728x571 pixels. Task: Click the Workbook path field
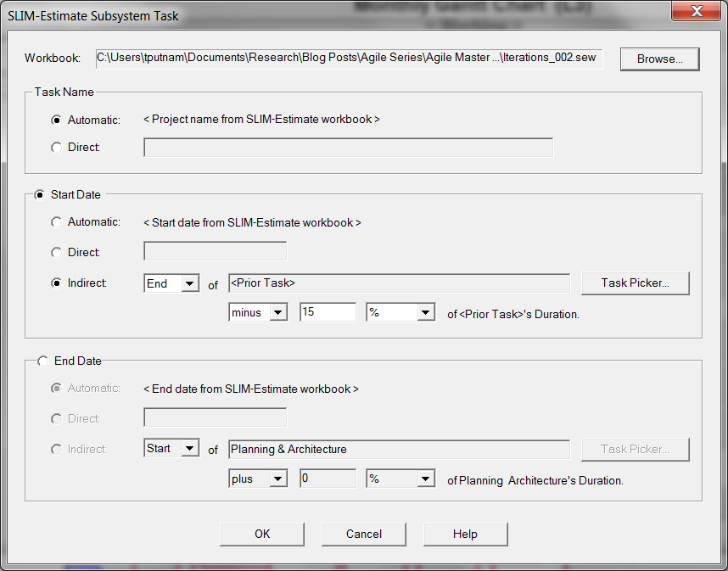(x=349, y=59)
